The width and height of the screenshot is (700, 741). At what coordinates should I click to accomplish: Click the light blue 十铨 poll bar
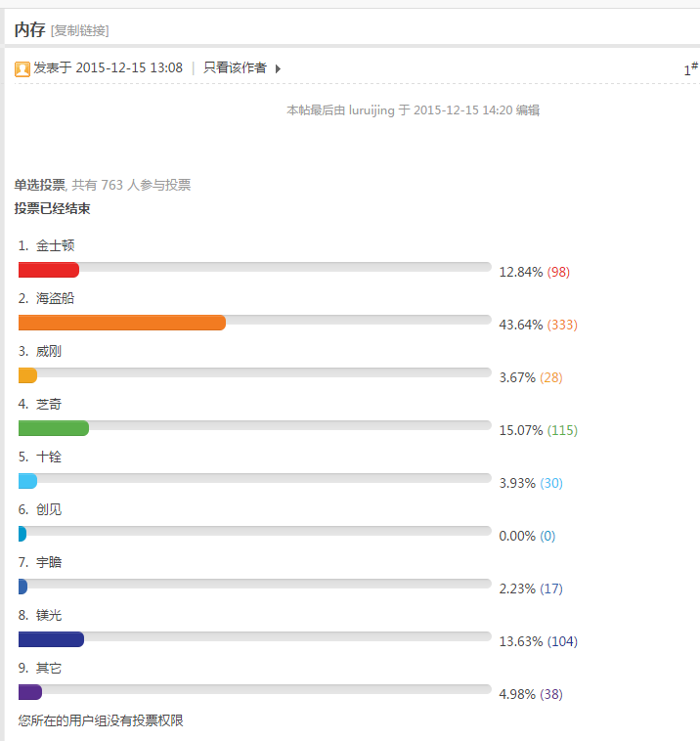point(28,481)
